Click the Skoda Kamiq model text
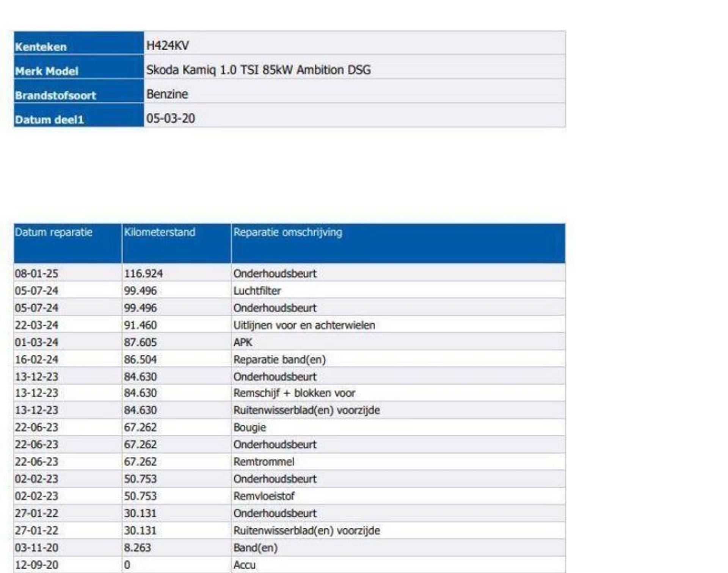The image size is (728, 573). coord(258,70)
